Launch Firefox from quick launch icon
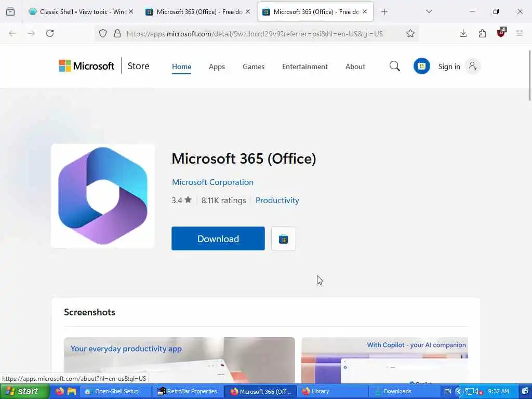Screen dimensions: 532x399 coord(60,392)
